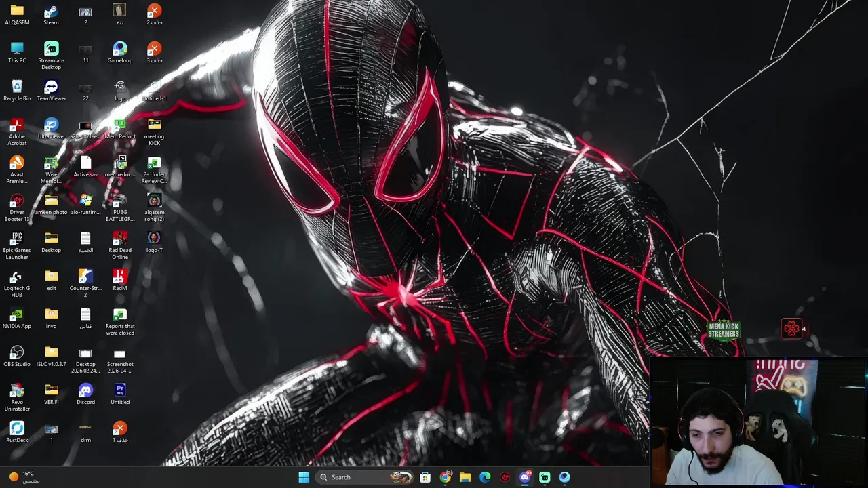Screen dimensions: 868x488
Task: Open Microsoft Store from the taskbar
Action: point(425,477)
